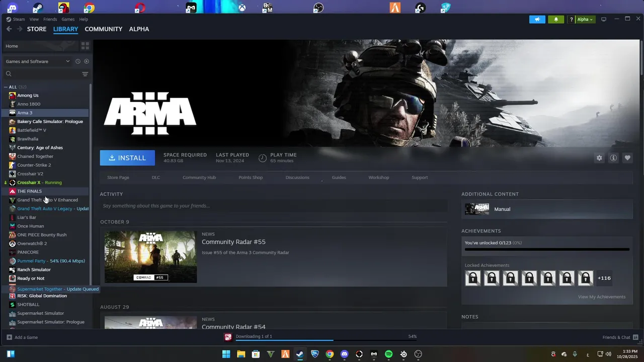Open the Alpha account dropdown
Screen dimensions: 644x362
(x=585, y=20)
